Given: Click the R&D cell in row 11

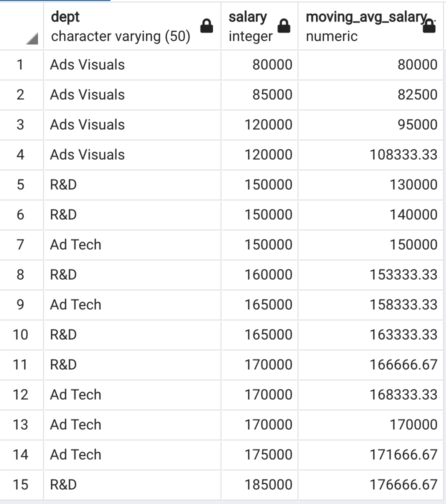Looking at the screenshot, I should [132, 365].
